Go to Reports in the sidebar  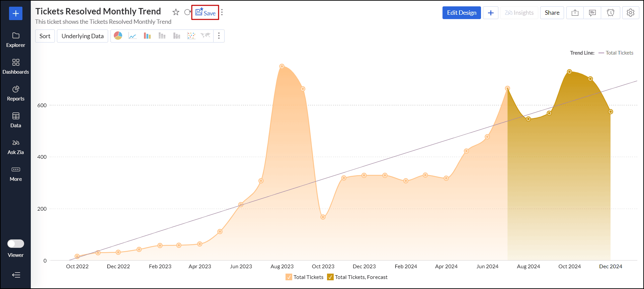(x=16, y=93)
